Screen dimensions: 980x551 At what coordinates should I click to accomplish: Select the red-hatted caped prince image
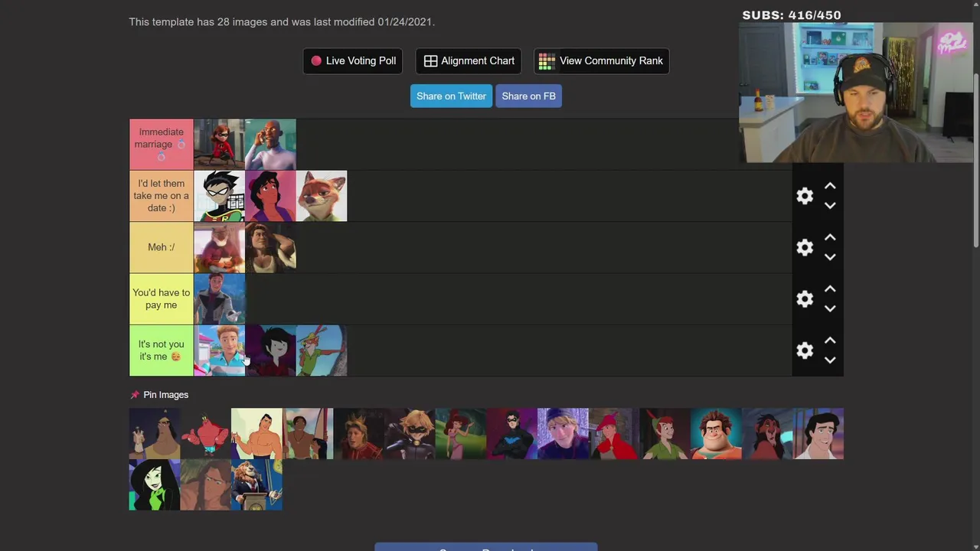[614, 434]
